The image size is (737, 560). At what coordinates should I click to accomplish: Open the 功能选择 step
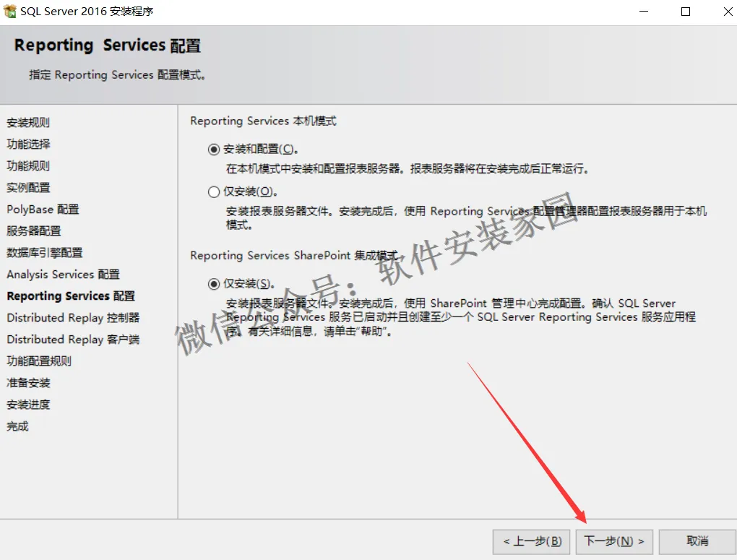tap(28, 145)
